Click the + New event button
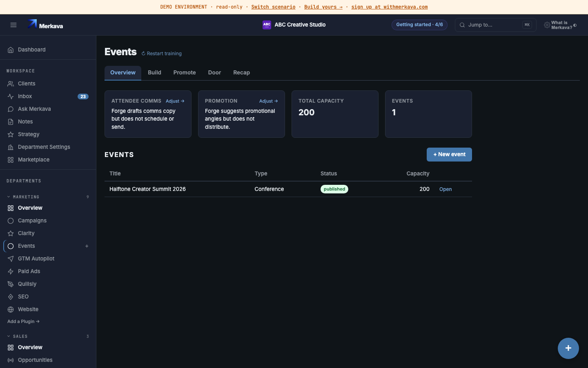 point(449,155)
